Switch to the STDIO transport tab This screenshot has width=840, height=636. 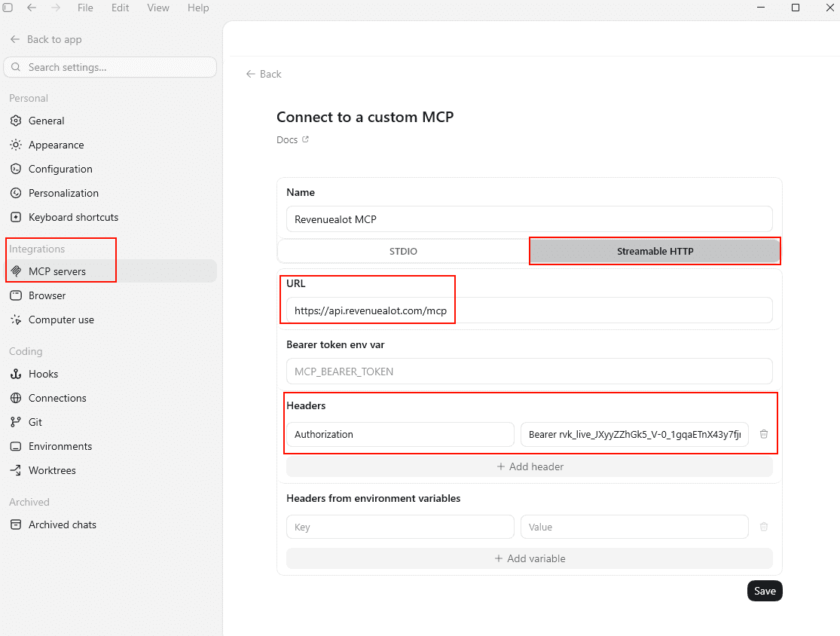point(403,251)
